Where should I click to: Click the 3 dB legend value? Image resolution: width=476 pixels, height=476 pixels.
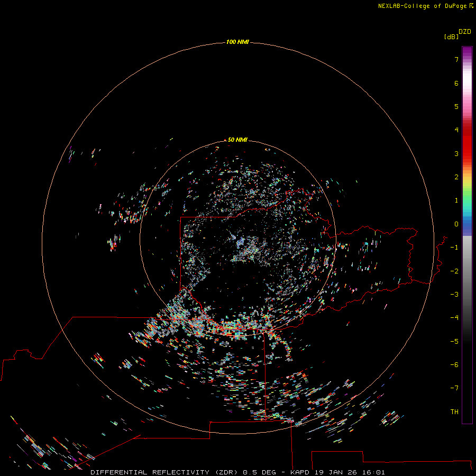pos(456,153)
